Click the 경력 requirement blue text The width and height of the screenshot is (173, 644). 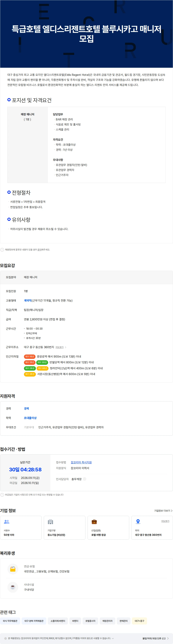(x=26, y=409)
